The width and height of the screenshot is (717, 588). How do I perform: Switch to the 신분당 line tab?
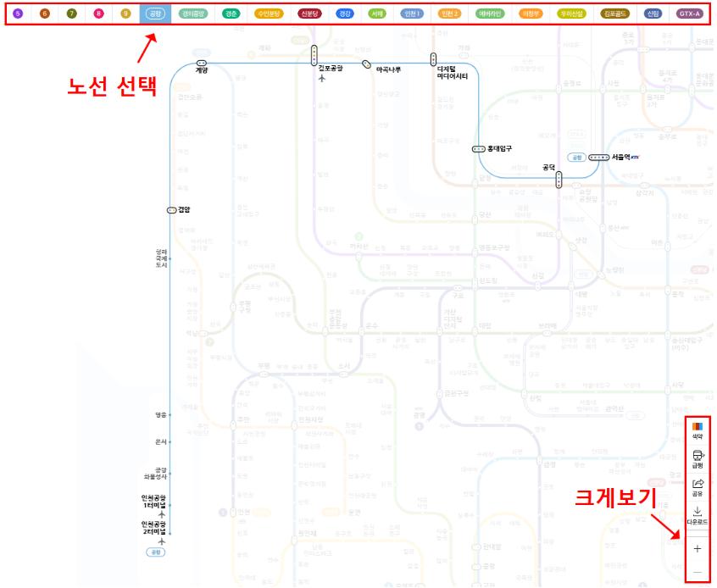[x=309, y=14]
